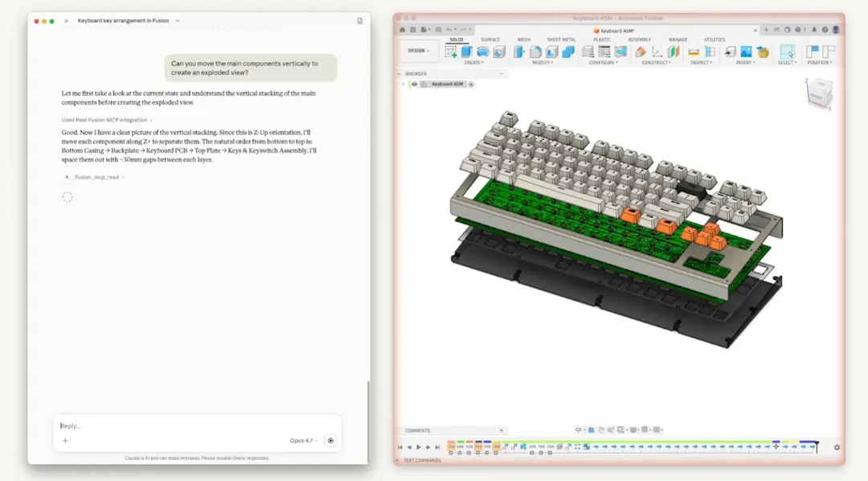Open the CONSTRUCT dropdown menu

(656, 63)
